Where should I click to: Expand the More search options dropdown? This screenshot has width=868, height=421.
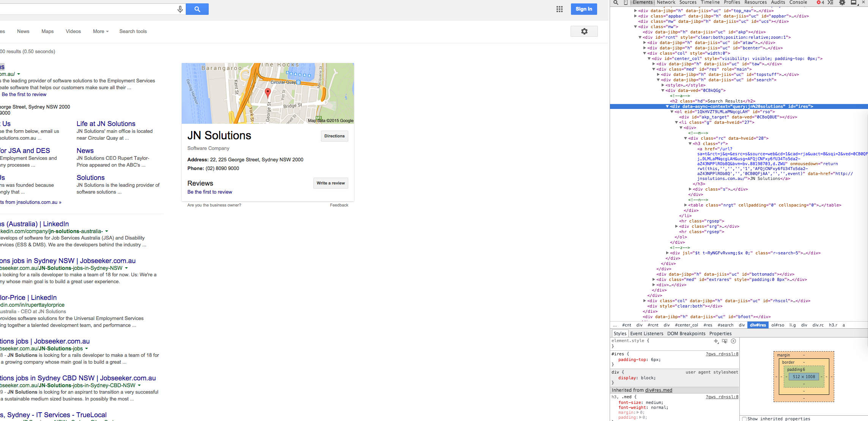pos(101,32)
